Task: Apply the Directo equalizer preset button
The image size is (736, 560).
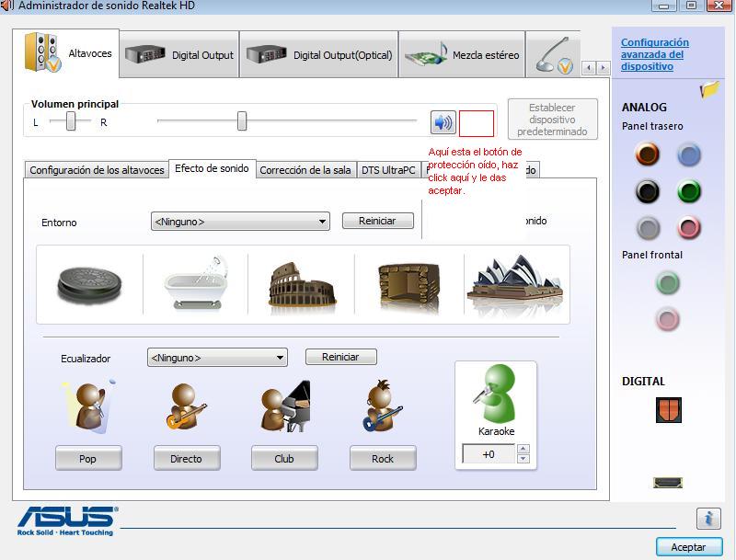Action: pyautogui.click(x=187, y=458)
